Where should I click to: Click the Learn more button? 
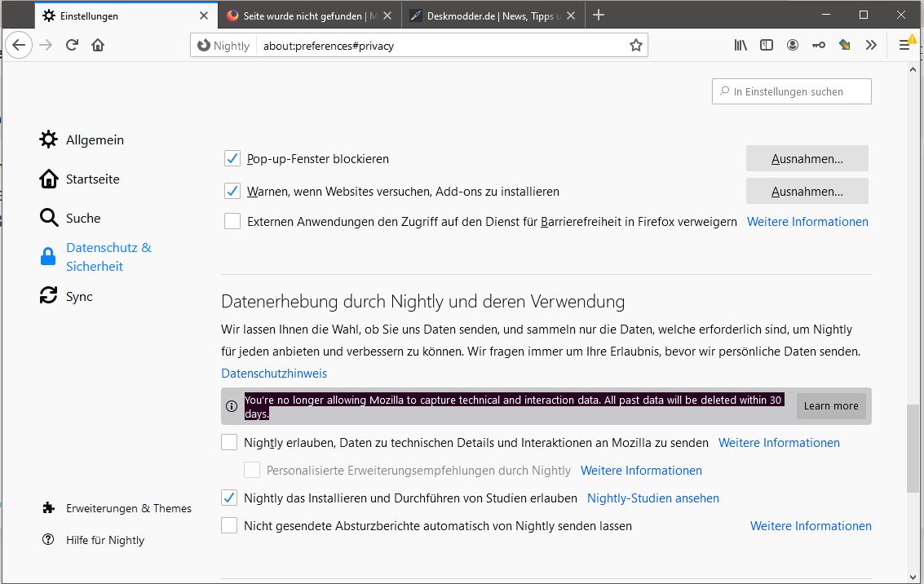coord(831,406)
